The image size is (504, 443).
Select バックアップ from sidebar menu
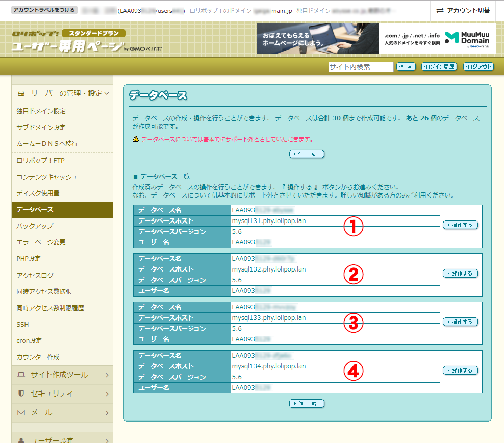click(35, 226)
